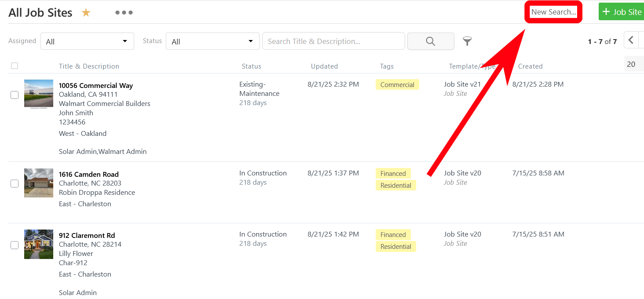Expand the Assigned dropdown
The height and width of the screenshot is (299, 644).
point(87,41)
